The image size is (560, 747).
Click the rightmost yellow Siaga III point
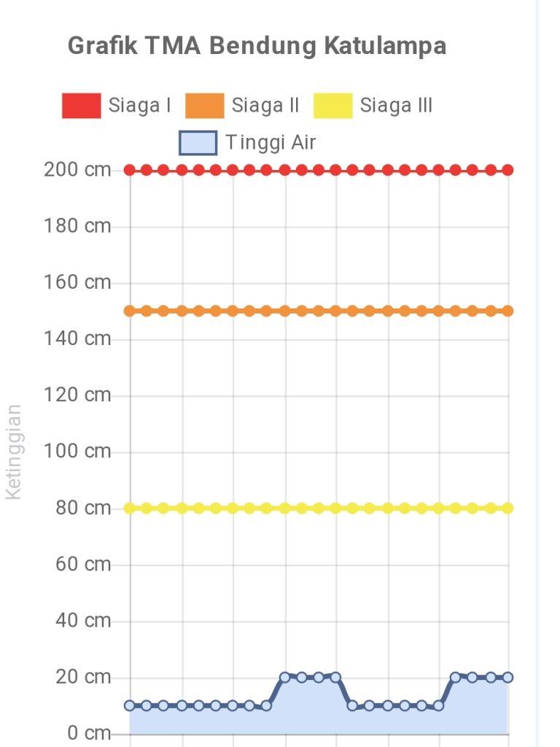[507, 508]
